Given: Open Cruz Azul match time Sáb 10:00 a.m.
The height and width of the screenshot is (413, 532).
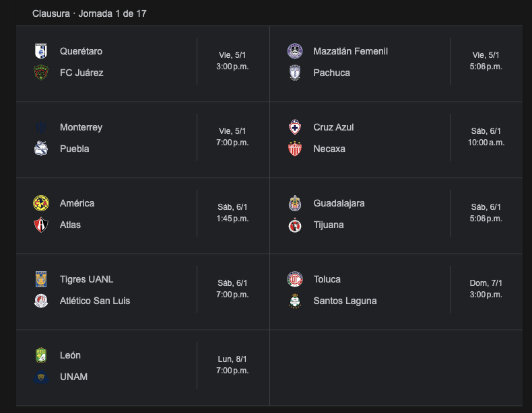Looking at the screenshot, I should pos(486,137).
